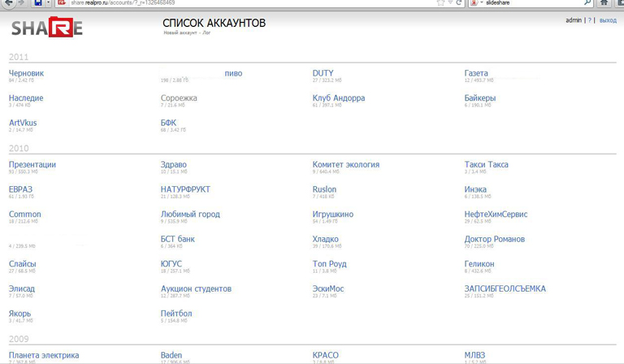
Task: Click the floppy disk save icon
Action: point(38,2)
